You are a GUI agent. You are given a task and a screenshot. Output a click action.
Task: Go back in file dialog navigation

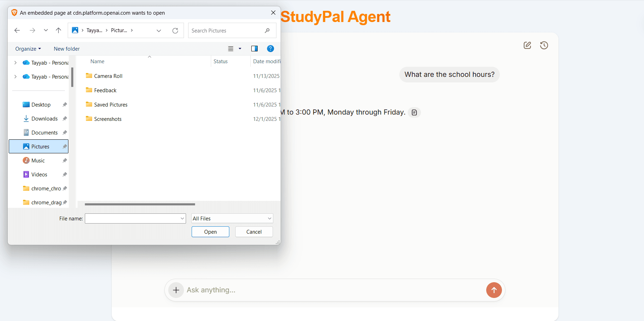coord(17,30)
